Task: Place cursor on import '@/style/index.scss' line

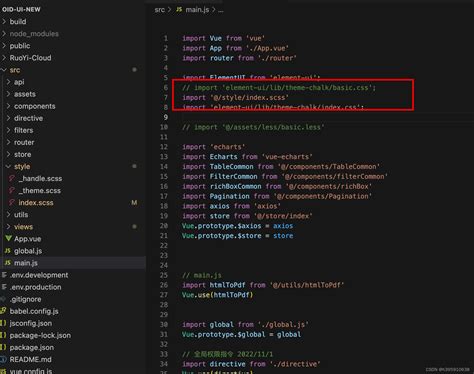Action: pos(235,98)
